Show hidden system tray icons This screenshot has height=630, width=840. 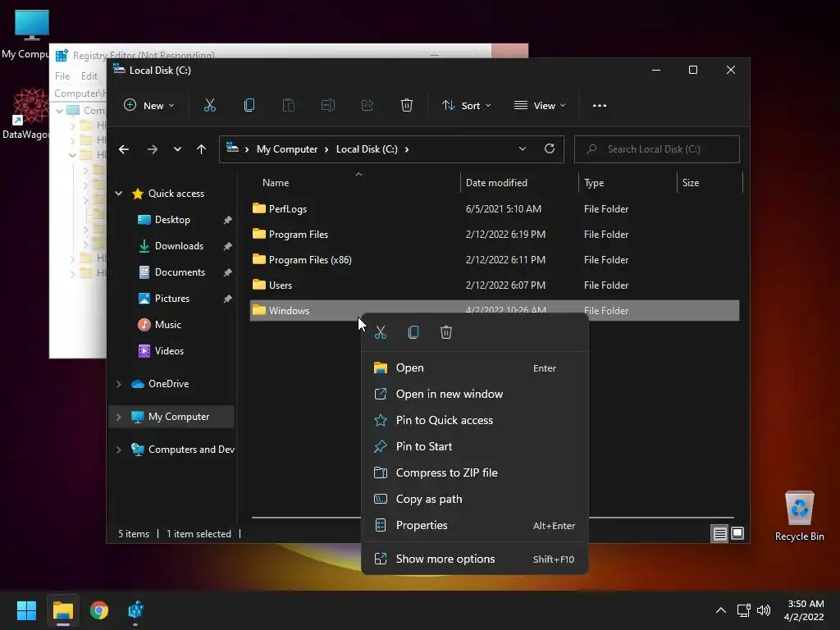721,610
